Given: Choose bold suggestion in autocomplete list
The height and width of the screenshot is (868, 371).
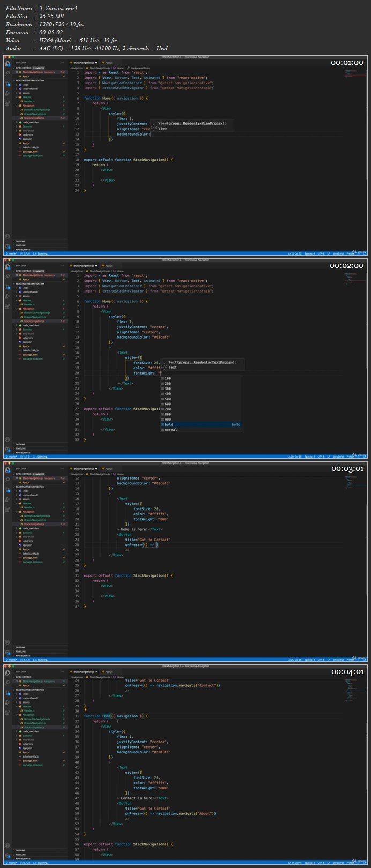Looking at the screenshot, I should pyautogui.click(x=201, y=424).
